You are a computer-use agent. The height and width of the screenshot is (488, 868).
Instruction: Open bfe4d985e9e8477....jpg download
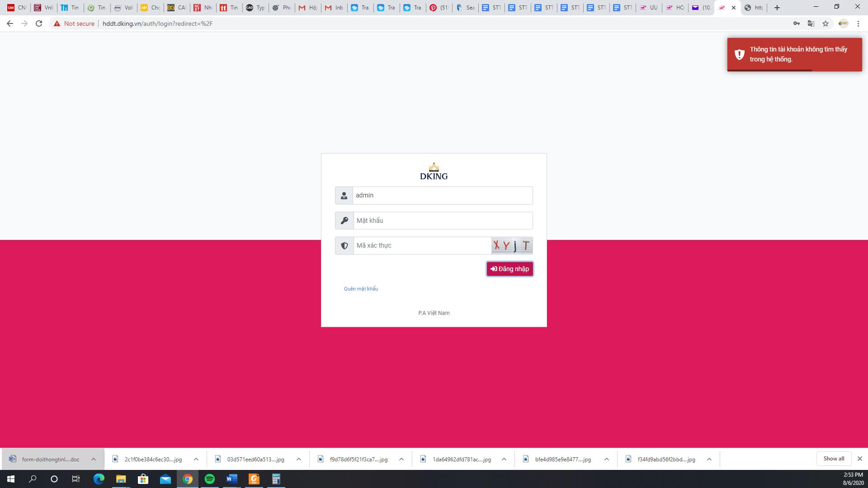(x=558, y=459)
